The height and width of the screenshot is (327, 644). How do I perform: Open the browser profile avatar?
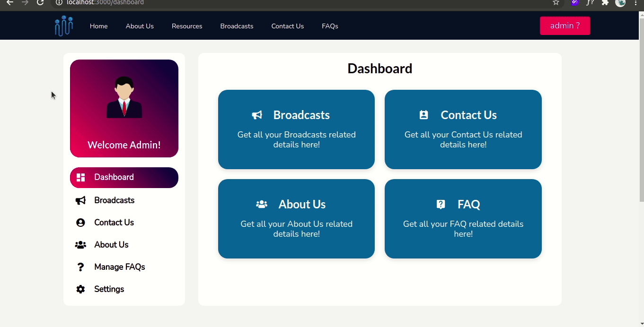tap(620, 3)
